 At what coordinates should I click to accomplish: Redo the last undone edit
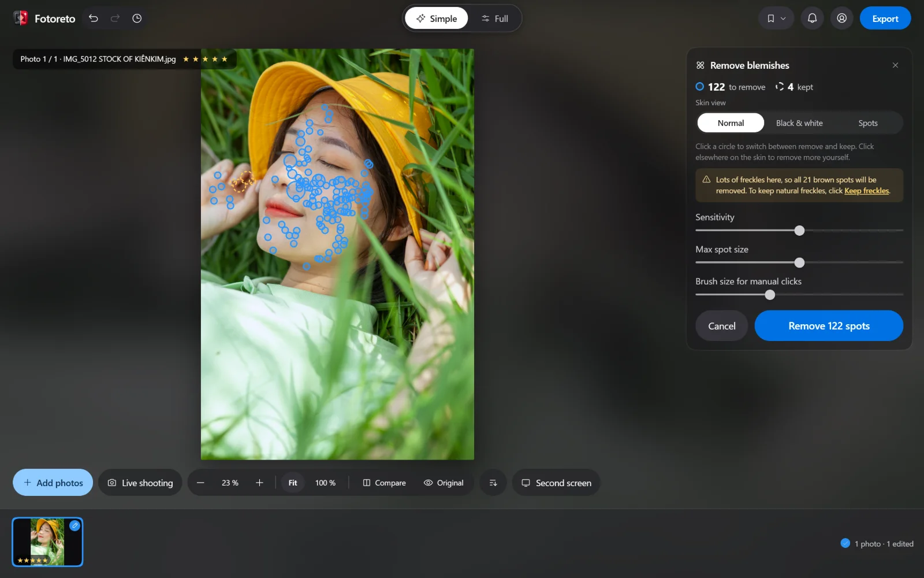[x=115, y=18]
